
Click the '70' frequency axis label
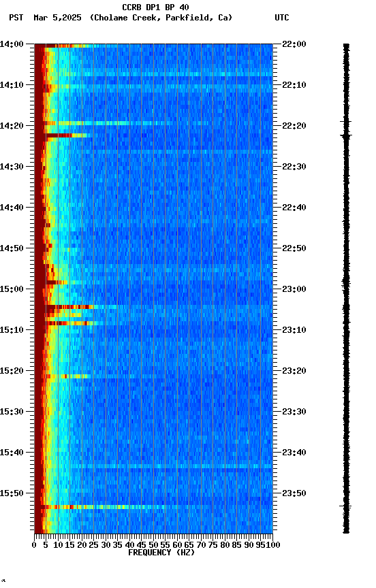(201, 546)
